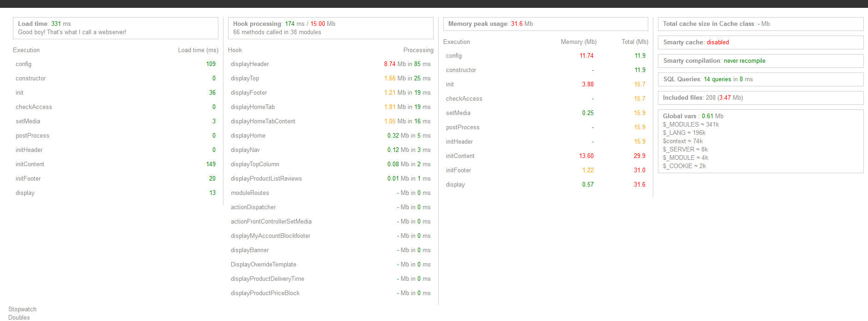
Task: Click 'initFooter' in Load time list
Action: [28, 179]
